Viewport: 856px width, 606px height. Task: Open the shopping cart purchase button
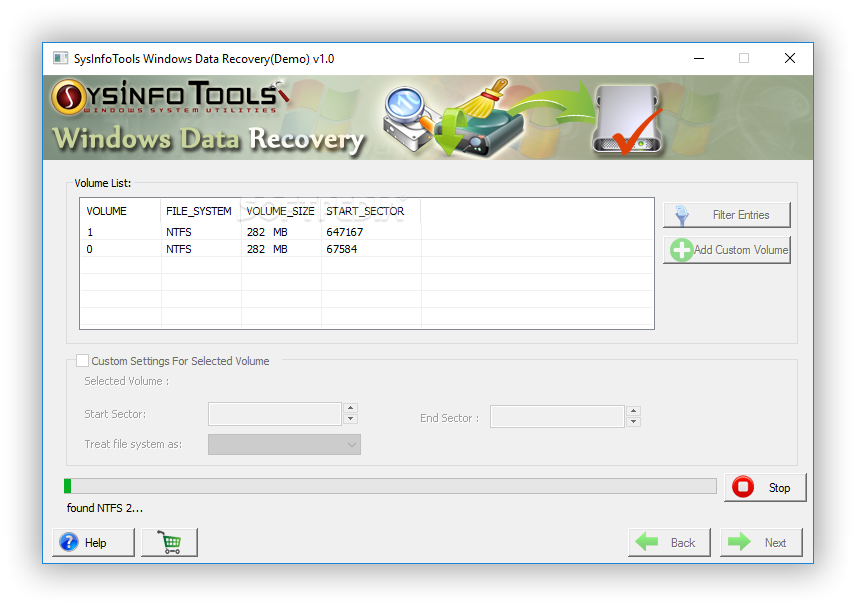click(x=169, y=543)
